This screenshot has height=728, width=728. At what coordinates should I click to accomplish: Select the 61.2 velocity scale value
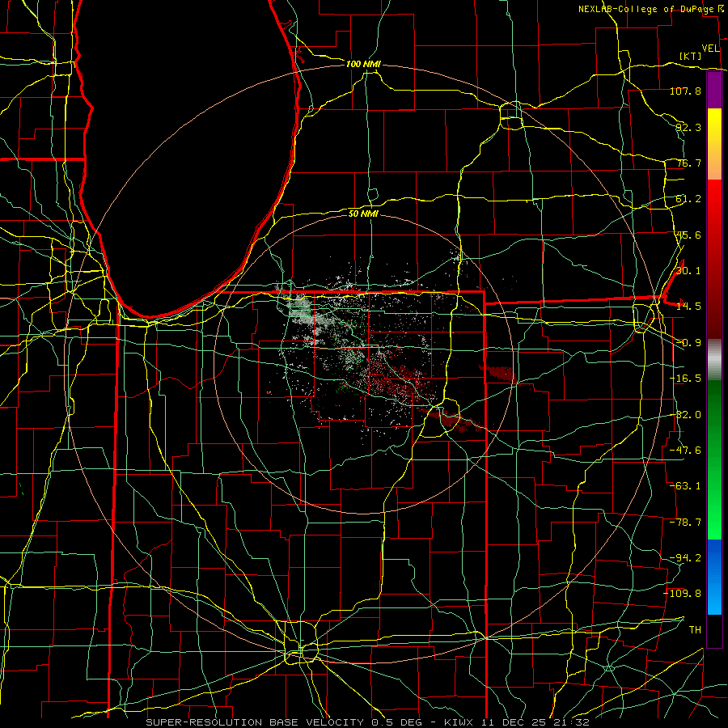[x=688, y=199]
